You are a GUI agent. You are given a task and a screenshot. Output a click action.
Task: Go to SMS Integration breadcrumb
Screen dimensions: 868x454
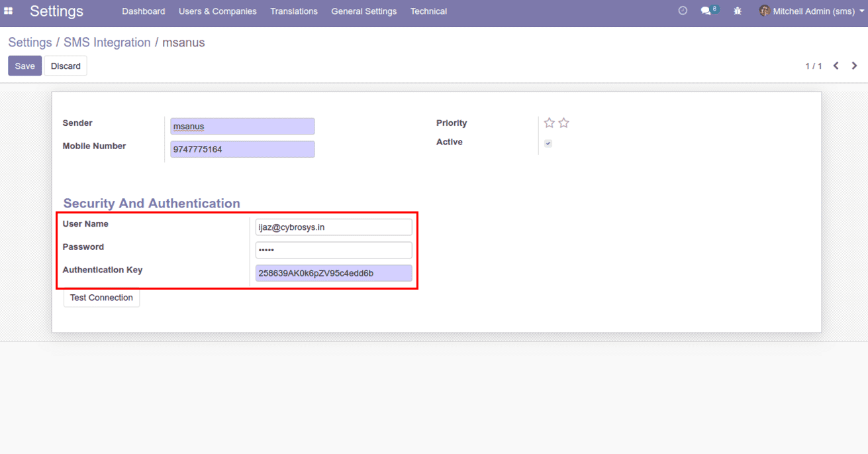(107, 42)
